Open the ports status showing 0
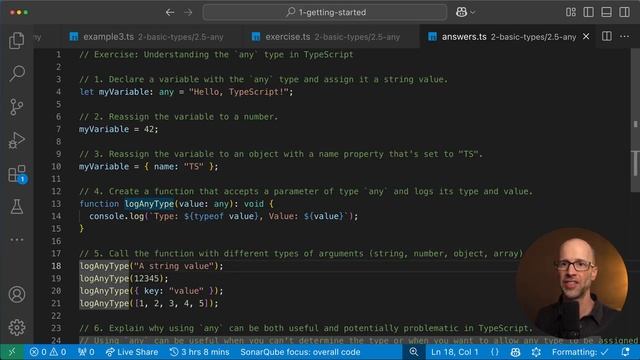Viewport: 640px width, 360px height. pos(86,352)
